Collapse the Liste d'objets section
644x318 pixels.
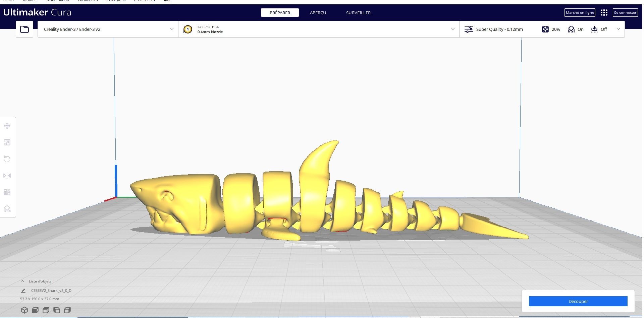(x=22, y=281)
